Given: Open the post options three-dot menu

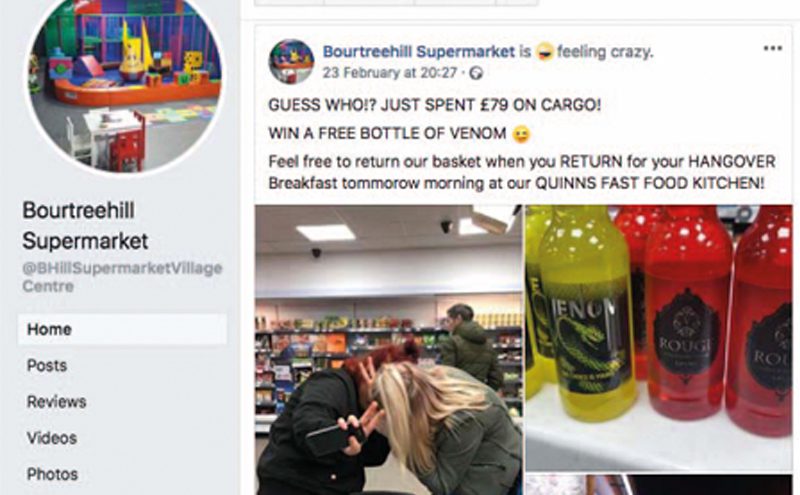Looking at the screenshot, I should tap(772, 48).
